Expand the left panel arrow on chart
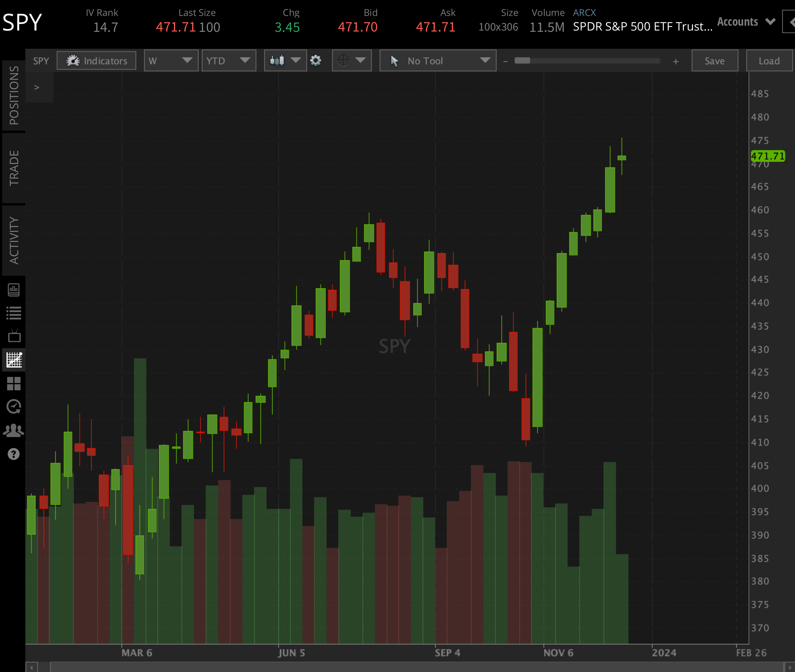Viewport: 795px width, 672px height. point(37,87)
